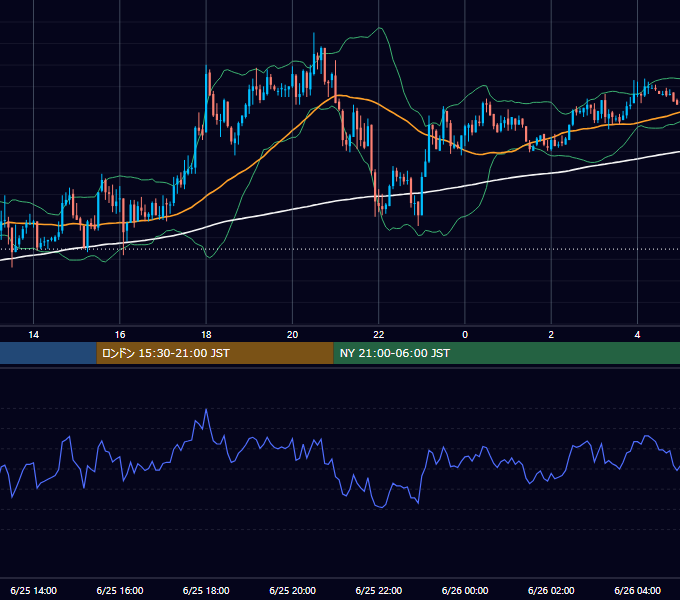Click the 6/25 22:00 label on the indicator axis
Viewport: 680px width, 600px height.
click(x=379, y=590)
